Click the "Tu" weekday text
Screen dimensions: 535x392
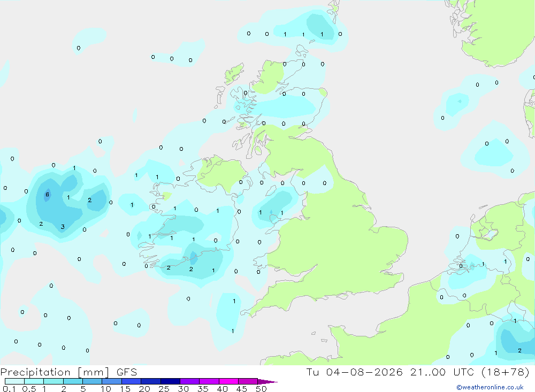pyautogui.click(x=312, y=372)
